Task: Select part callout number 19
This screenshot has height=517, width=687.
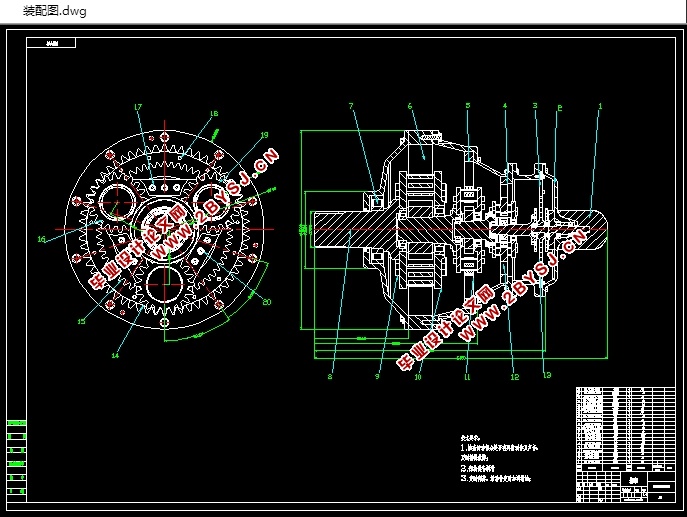Action: click(x=264, y=135)
